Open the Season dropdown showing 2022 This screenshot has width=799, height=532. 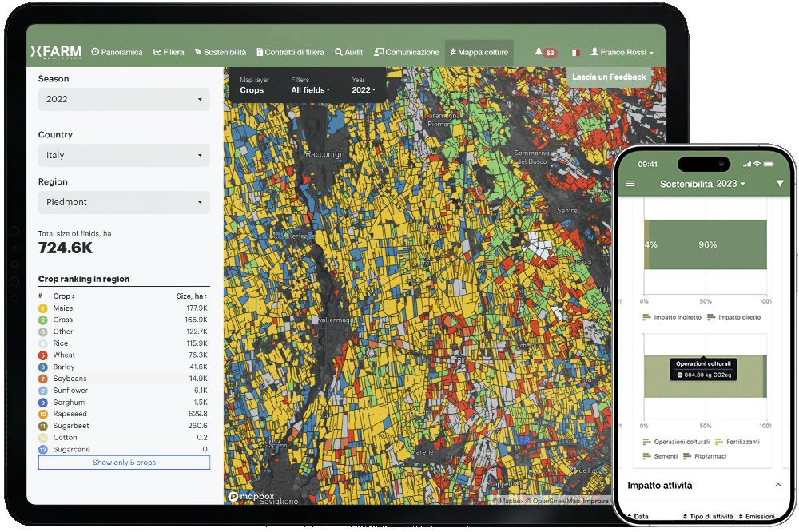click(124, 100)
